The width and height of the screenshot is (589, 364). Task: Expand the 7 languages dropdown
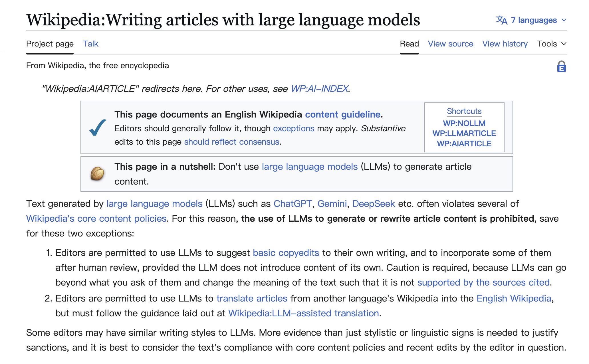coord(534,20)
